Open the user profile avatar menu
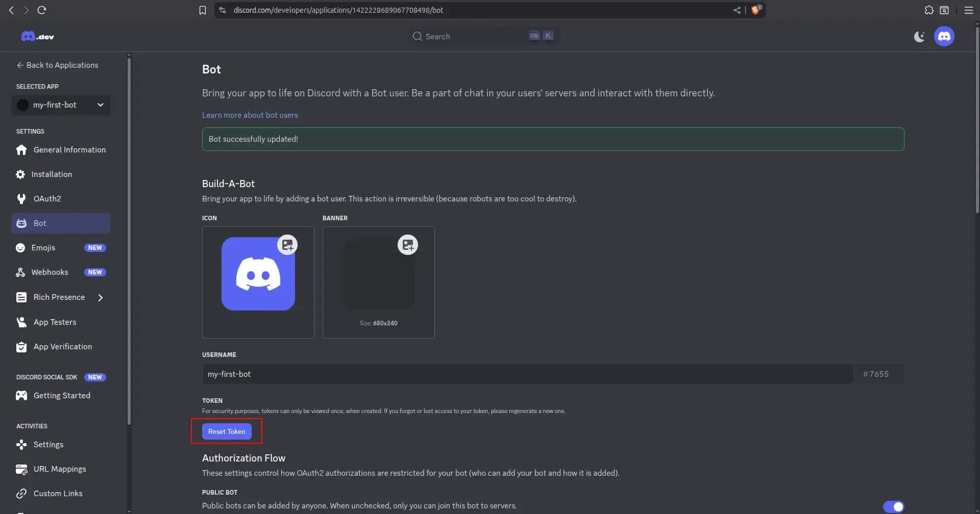The image size is (980, 514). pyautogui.click(x=944, y=36)
